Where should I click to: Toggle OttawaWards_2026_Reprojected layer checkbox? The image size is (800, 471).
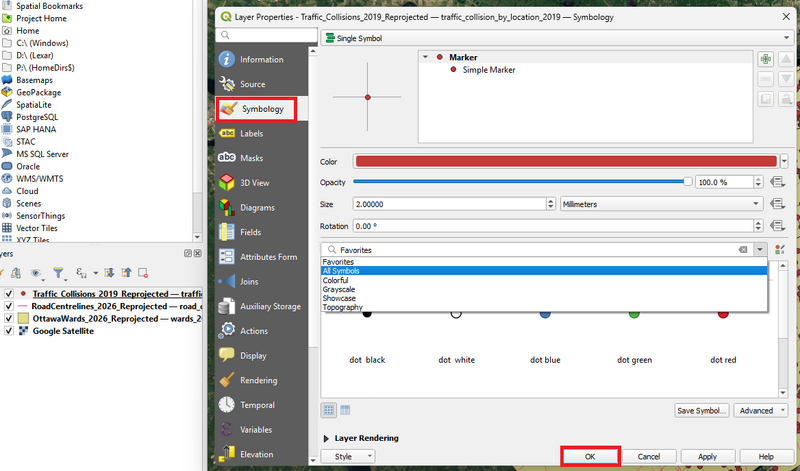click(x=9, y=318)
